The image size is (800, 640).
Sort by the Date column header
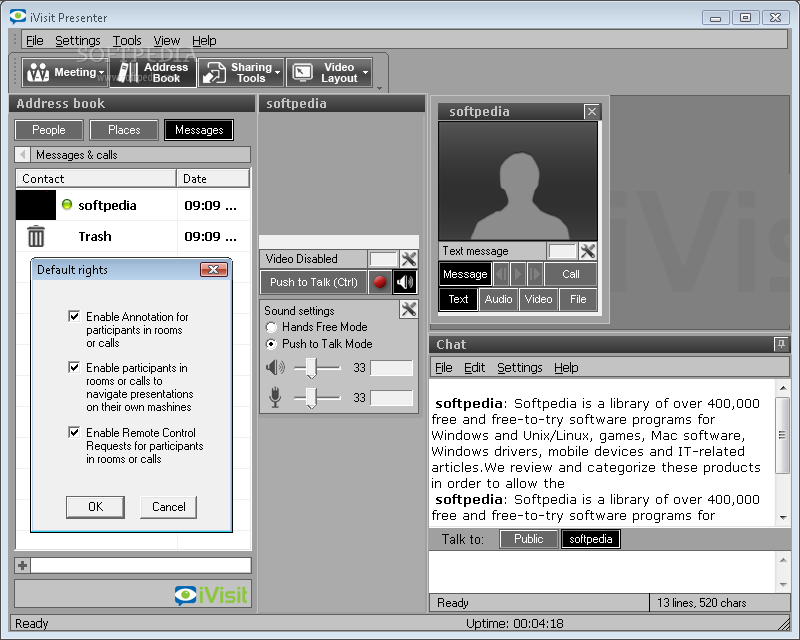point(213,179)
